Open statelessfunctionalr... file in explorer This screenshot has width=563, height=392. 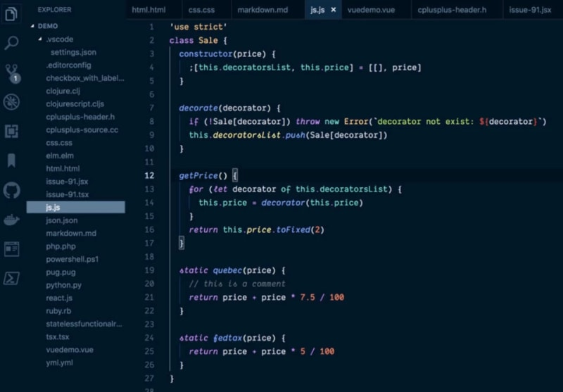pyautogui.click(x=84, y=324)
